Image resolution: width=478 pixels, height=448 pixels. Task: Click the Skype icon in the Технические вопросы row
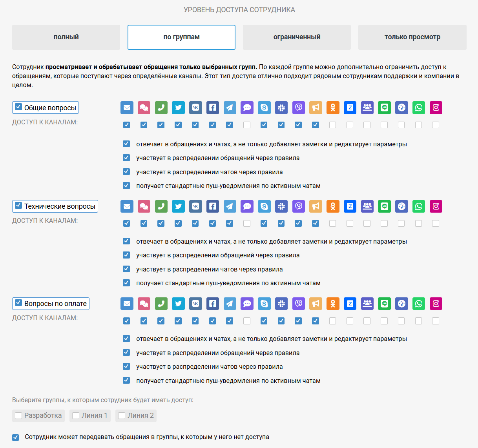pos(264,206)
